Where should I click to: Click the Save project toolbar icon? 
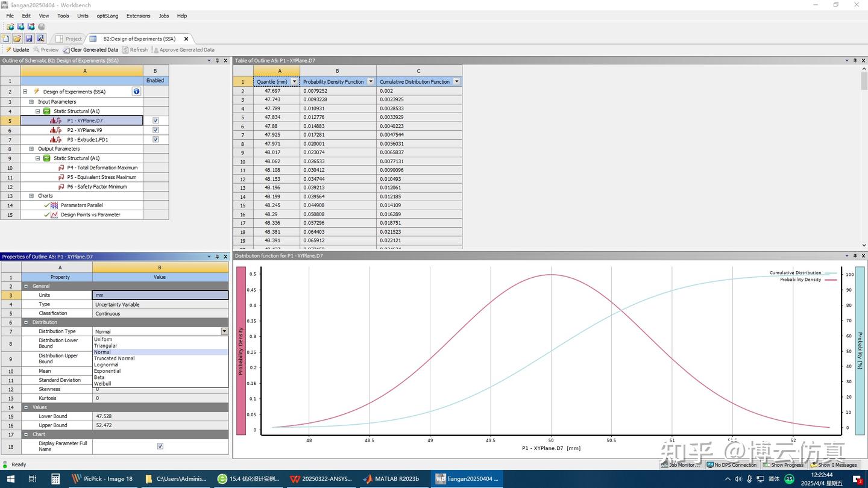(30, 38)
